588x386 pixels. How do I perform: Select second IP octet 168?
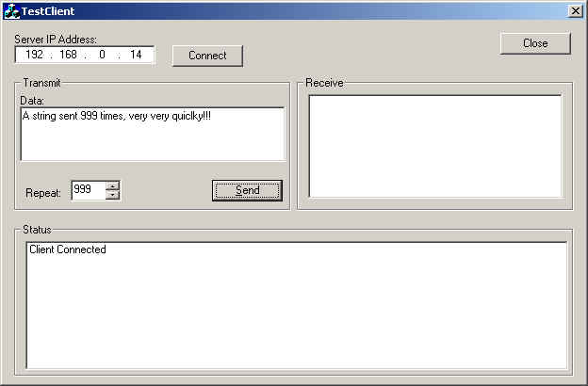click(x=68, y=55)
